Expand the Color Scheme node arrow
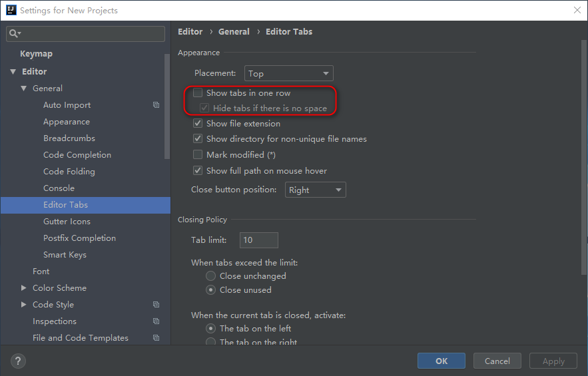Screen dimensions: 588x376 click(23, 288)
